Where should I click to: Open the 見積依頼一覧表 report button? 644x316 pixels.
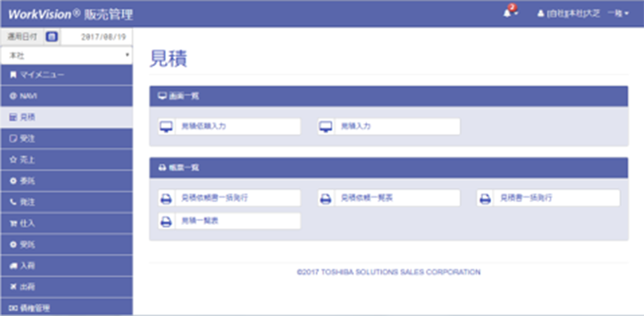[389, 198]
